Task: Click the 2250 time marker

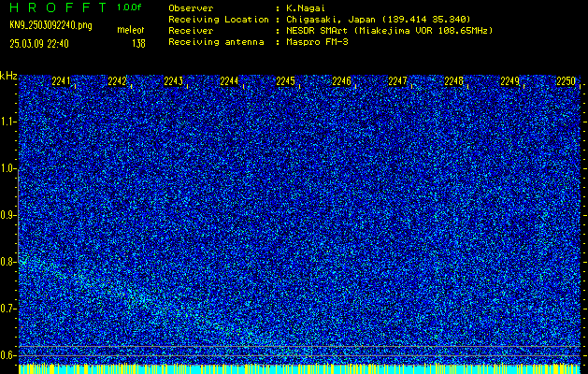Action: click(566, 81)
